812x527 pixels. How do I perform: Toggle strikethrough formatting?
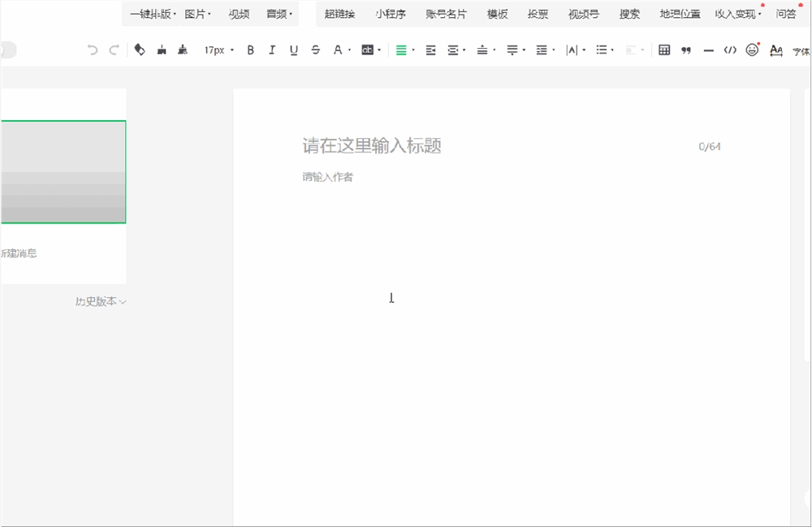click(x=315, y=50)
